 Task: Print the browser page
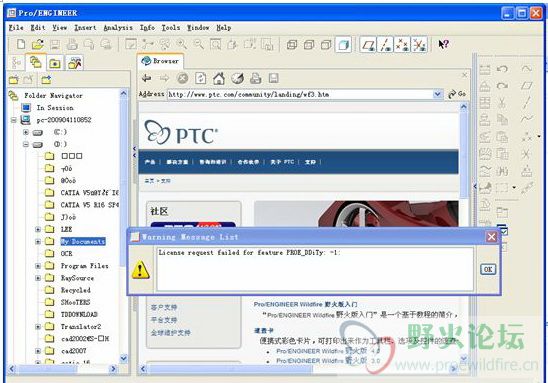255,78
